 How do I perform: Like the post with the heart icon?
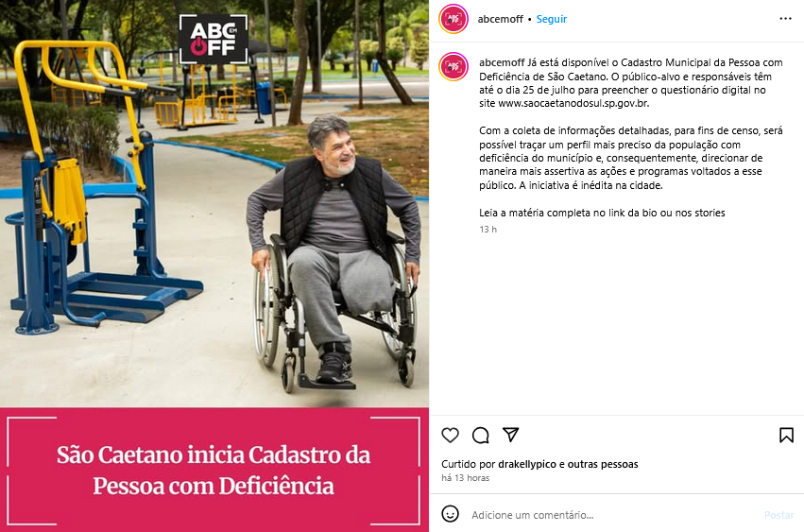coord(451,435)
